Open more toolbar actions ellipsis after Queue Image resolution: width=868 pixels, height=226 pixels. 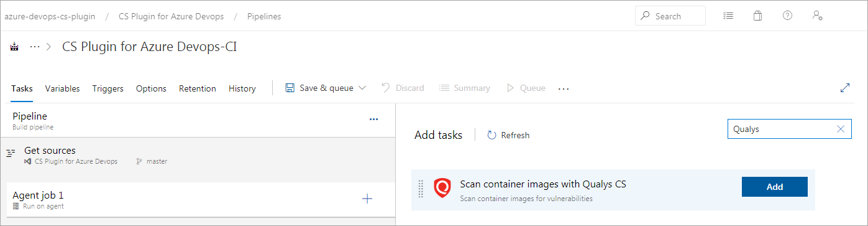tap(564, 89)
